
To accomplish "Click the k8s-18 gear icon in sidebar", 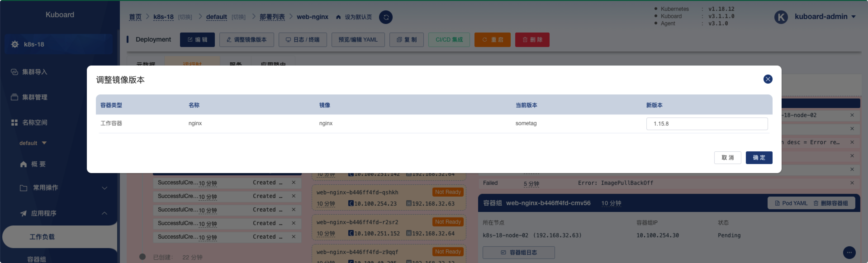I will click(x=15, y=44).
